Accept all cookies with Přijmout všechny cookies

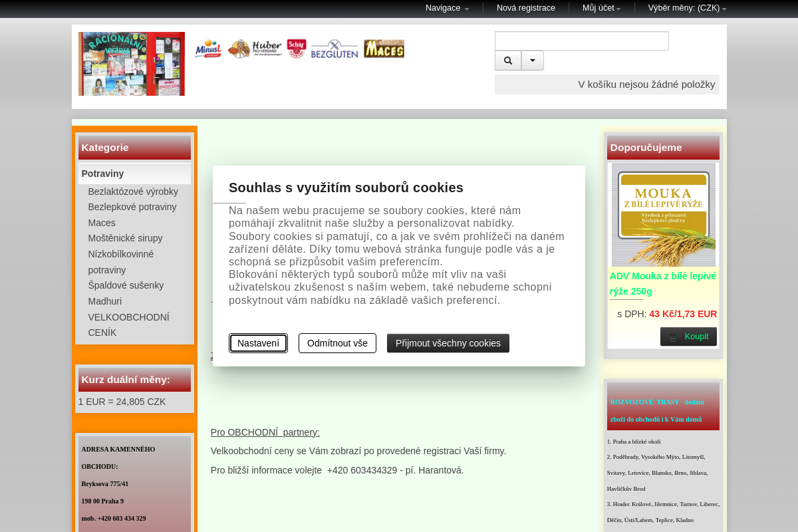448,343
